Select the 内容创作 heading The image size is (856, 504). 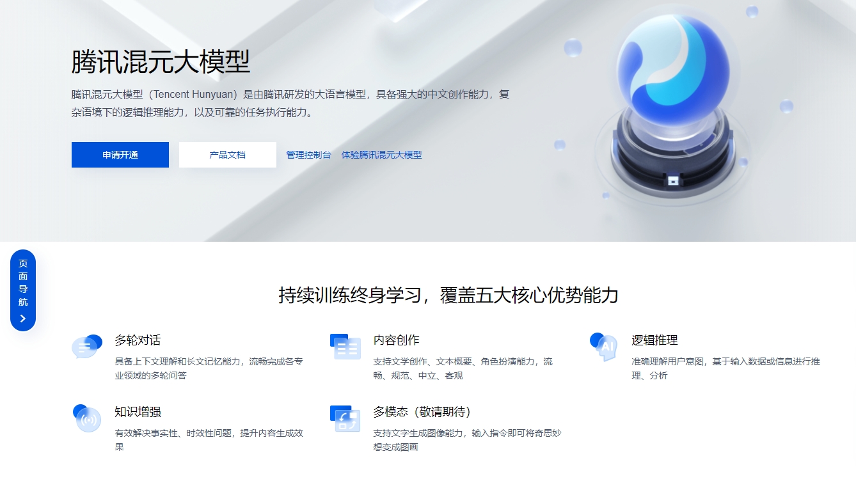pos(396,340)
